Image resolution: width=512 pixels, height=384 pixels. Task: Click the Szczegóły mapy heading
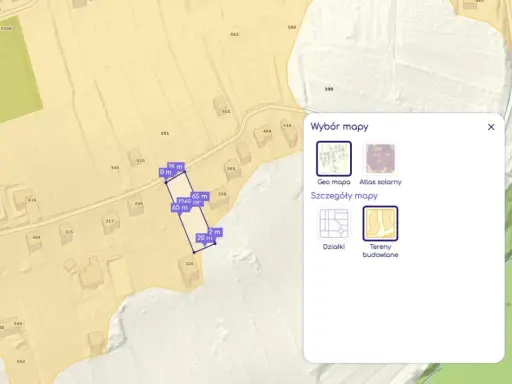pyautogui.click(x=344, y=196)
